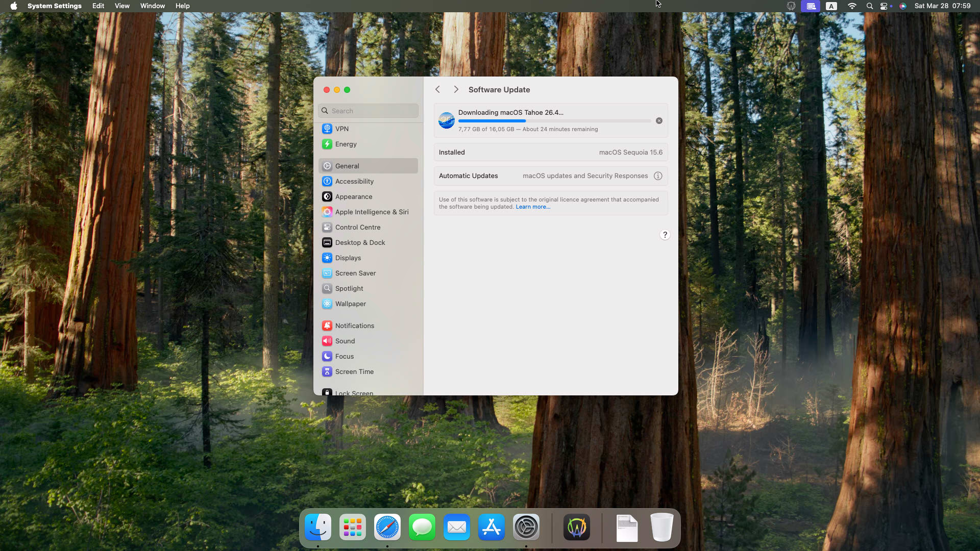
Task: Launch Safari from the Dock
Action: [387, 527]
